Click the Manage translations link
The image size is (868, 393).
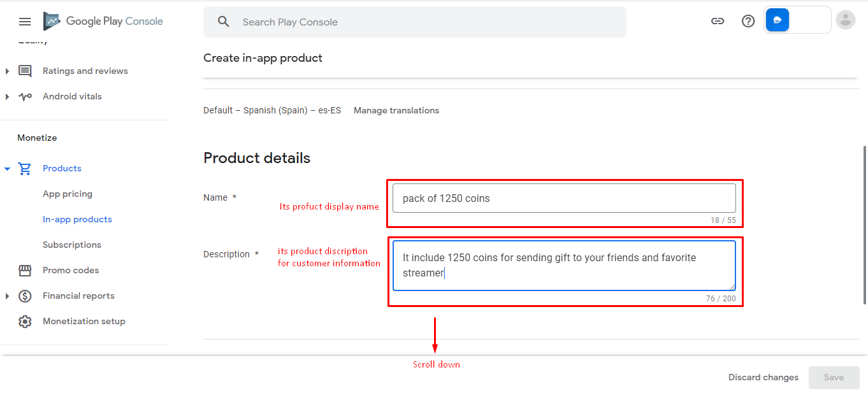[x=396, y=110]
